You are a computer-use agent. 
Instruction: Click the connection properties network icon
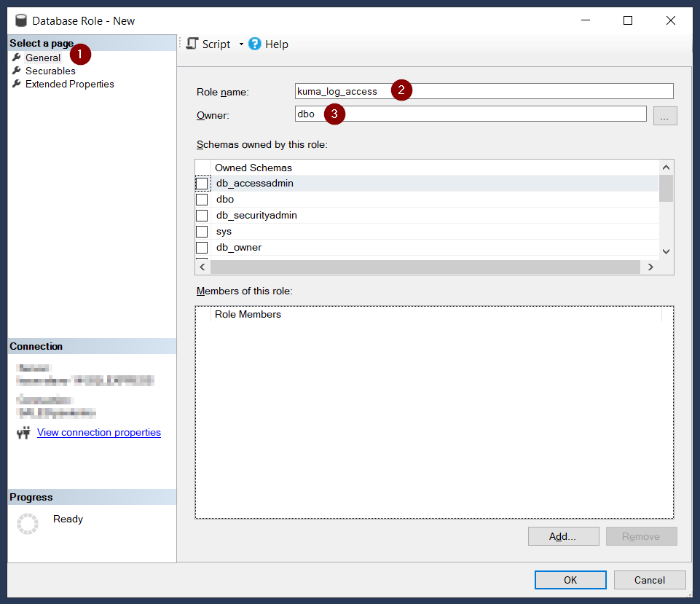24,433
